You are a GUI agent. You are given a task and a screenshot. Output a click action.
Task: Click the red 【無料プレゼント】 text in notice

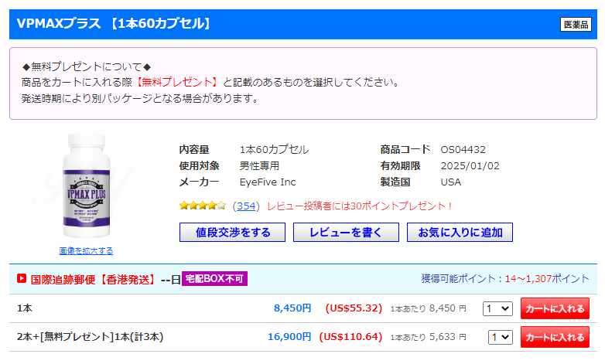point(177,83)
